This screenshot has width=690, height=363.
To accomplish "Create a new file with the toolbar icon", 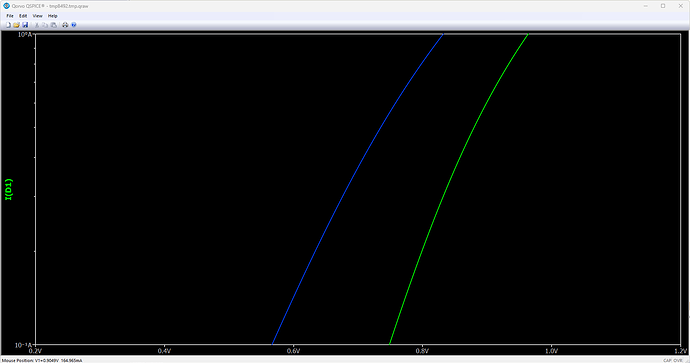I will pos(8,25).
